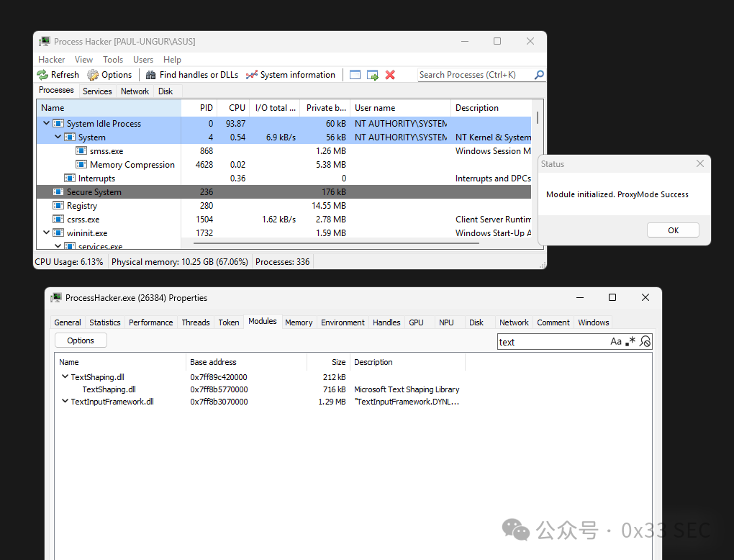Click the System process icon
The width and height of the screenshot is (734, 560).
tap(70, 137)
